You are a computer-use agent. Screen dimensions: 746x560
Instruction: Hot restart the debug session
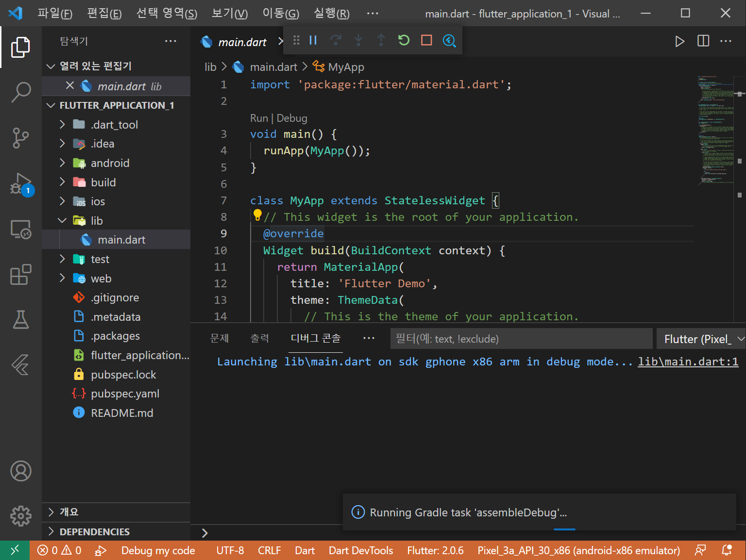pyautogui.click(x=404, y=40)
